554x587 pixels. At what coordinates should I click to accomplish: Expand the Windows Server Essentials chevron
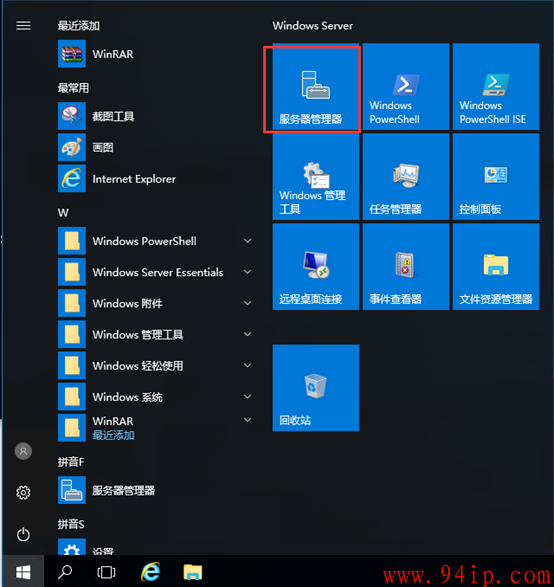[x=247, y=272]
